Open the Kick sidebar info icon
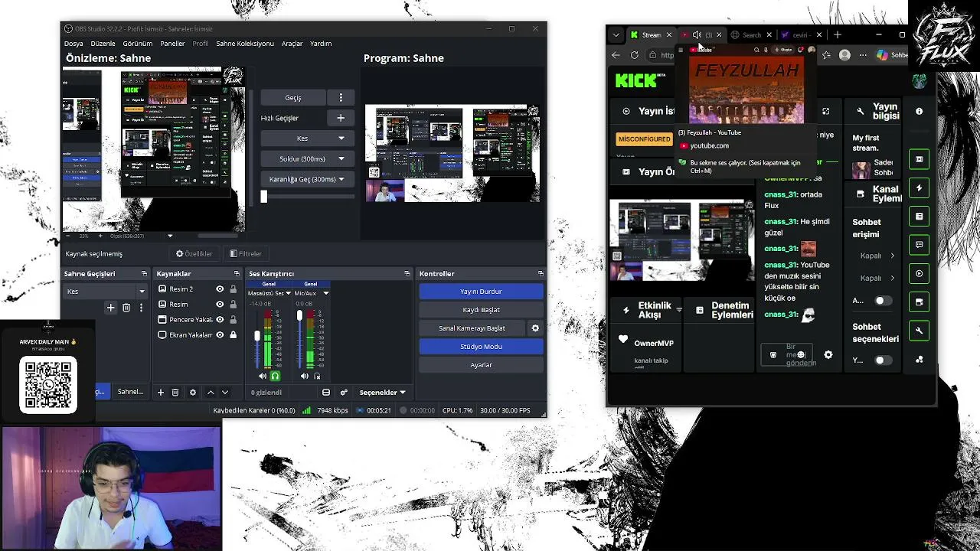The image size is (980, 551). [x=919, y=111]
